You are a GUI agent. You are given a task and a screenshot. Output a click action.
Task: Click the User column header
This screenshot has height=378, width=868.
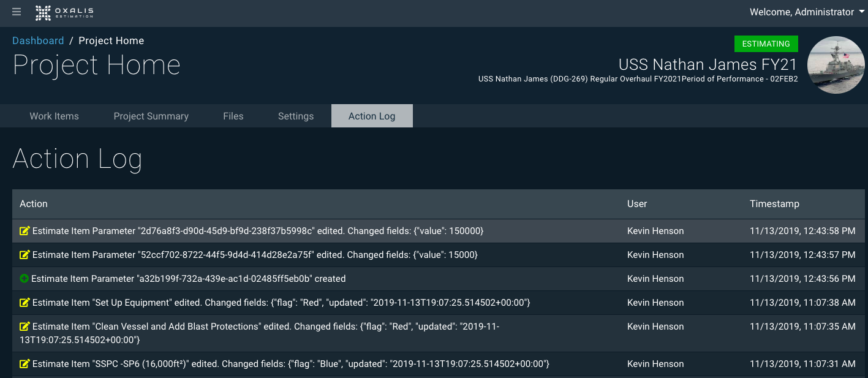pos(636,203)
